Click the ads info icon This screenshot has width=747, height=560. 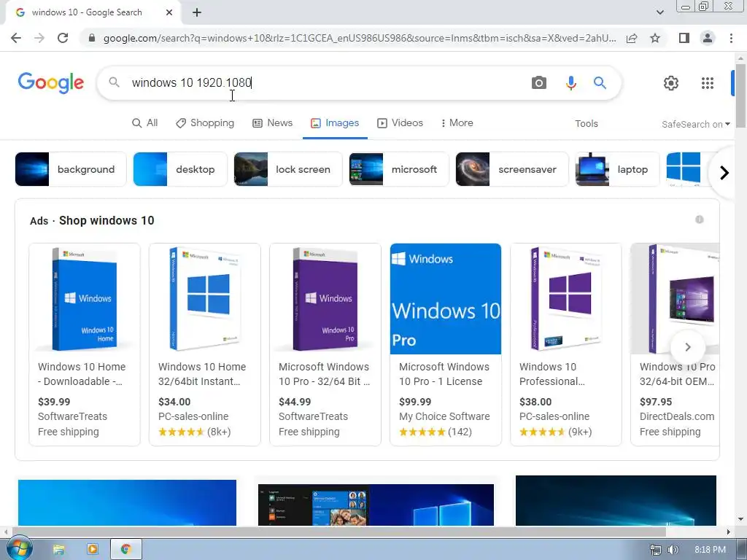coord(700,219)
